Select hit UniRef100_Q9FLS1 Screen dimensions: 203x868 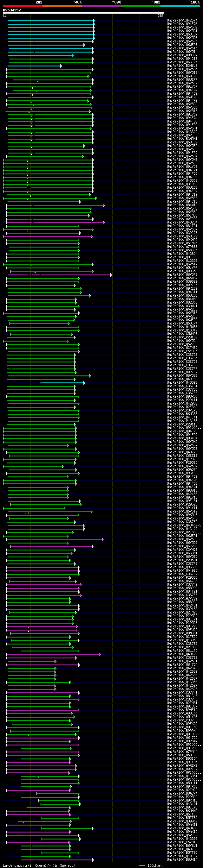click(182, 501)
